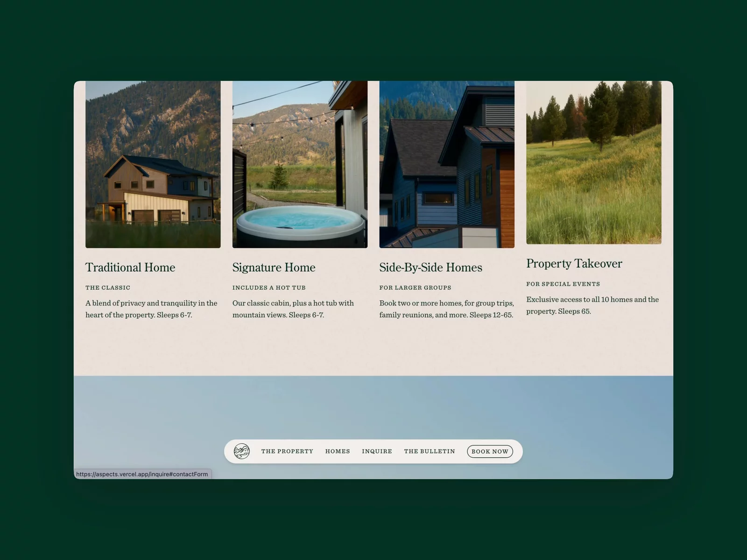Click the Property Takeover meadow image

[594, 162]
